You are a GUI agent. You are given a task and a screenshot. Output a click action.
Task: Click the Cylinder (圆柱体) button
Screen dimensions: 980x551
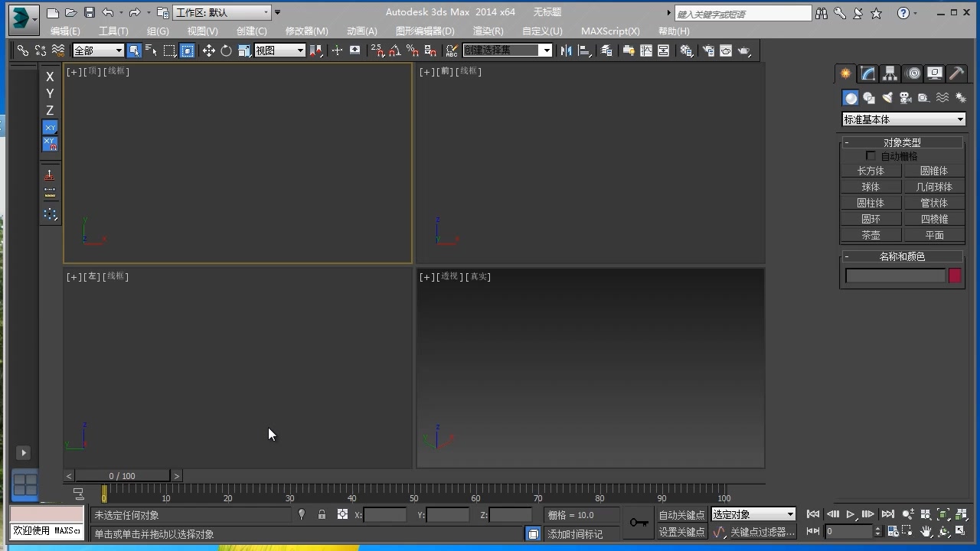click(871, 203)
